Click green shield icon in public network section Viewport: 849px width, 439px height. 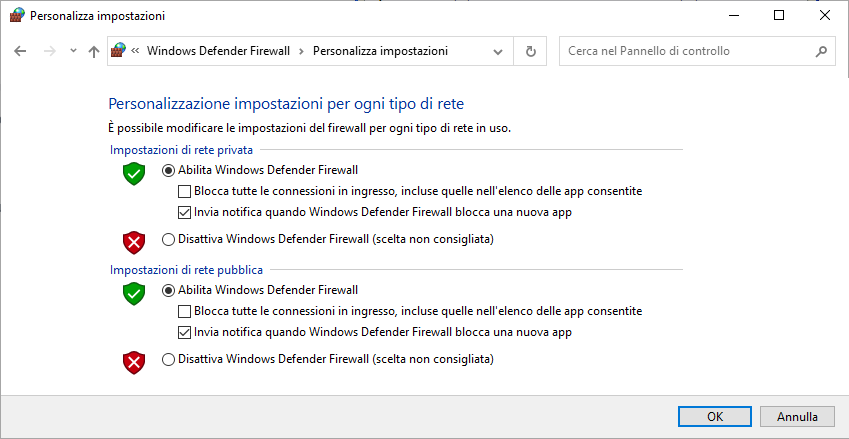[134, 294]
